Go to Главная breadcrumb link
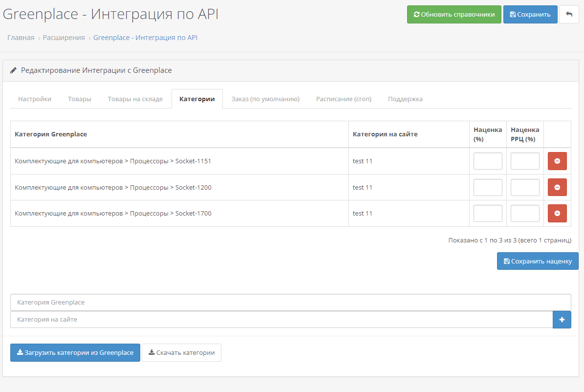This screenshot has width=584, height=392. [x=21, y=38]
